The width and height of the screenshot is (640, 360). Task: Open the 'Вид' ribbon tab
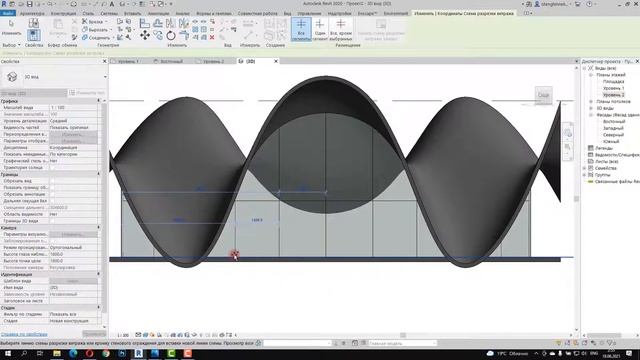[x=287, y=13]
